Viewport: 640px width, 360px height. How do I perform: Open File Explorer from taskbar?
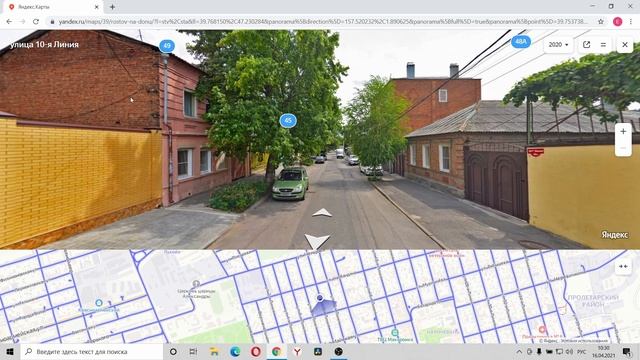point(214,351)
